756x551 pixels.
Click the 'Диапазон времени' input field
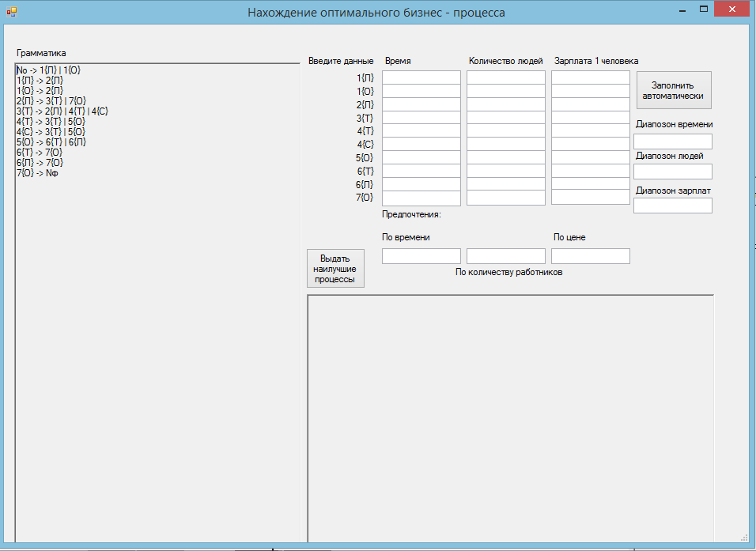pyautogui.click(x=672, y=142)
